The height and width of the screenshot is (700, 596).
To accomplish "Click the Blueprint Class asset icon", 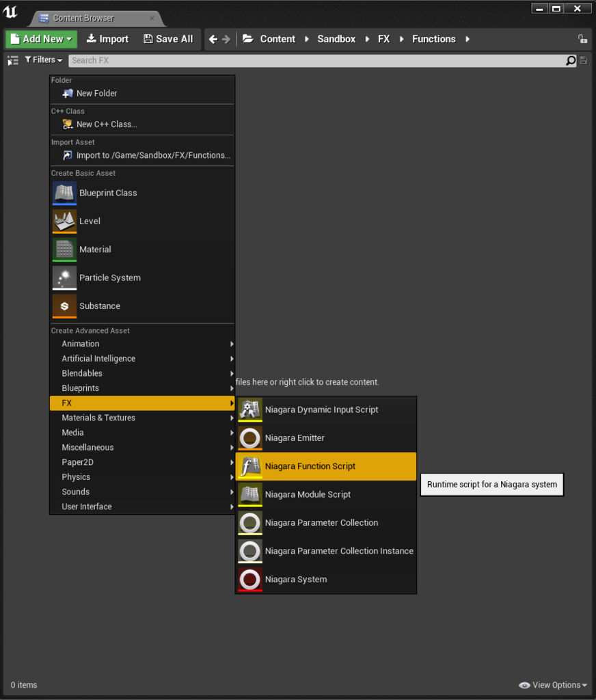I will coord(64,193).
